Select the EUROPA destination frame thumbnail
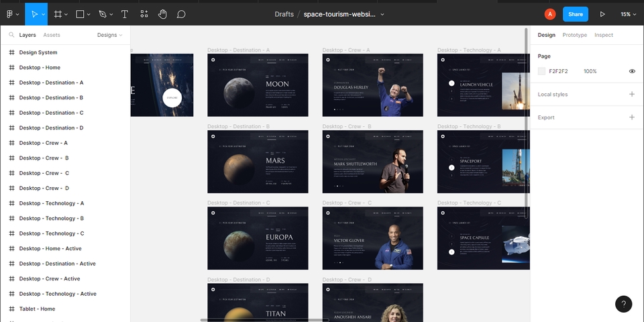Viewport: 644px width, 322px height. pos(258,238)
